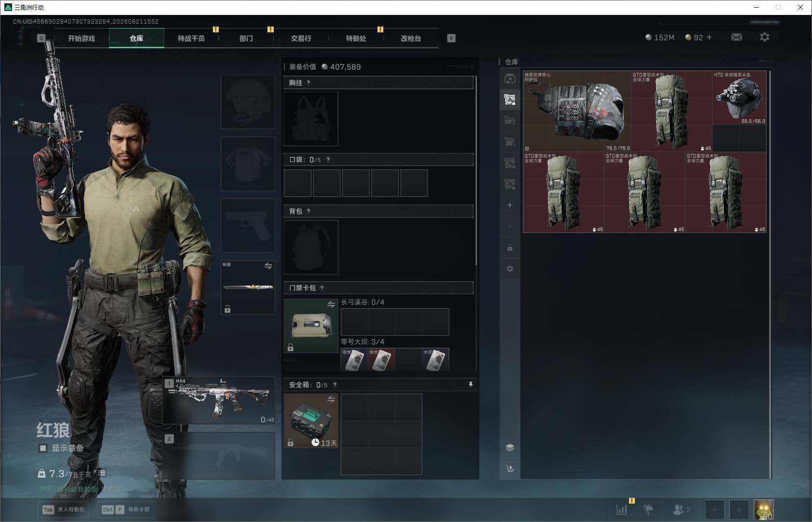Swap the keycard case item
The height and width of the screenshot is (522, 812).
click(331, 304)
